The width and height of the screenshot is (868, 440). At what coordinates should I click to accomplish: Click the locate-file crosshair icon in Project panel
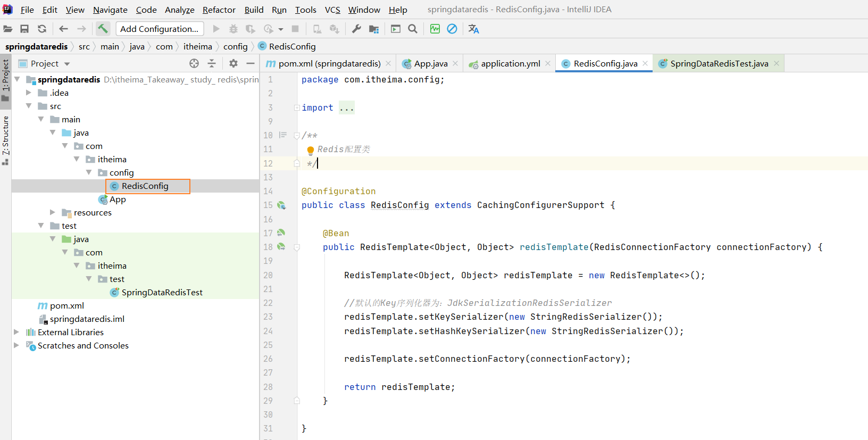click(194, 63)
